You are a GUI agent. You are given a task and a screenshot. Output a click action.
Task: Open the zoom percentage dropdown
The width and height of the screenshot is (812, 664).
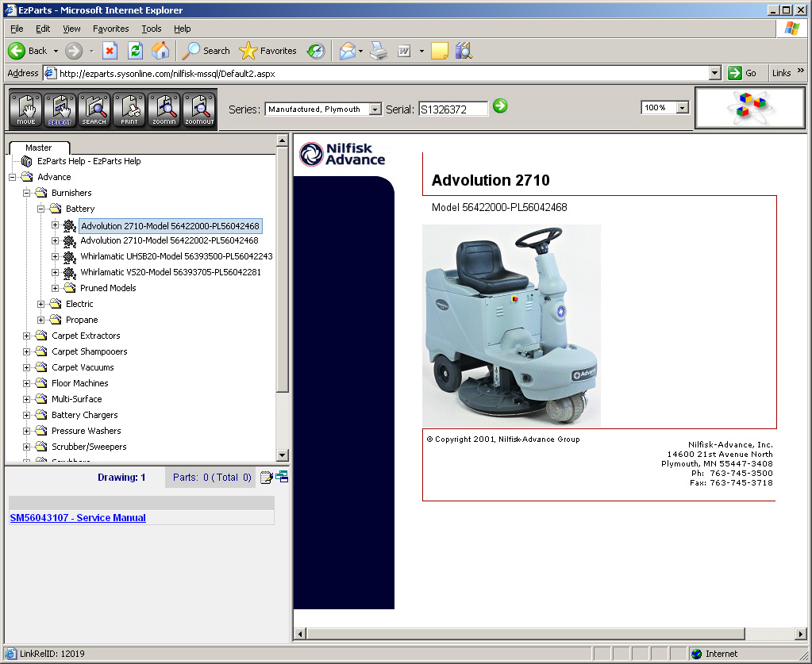(683, 108)
